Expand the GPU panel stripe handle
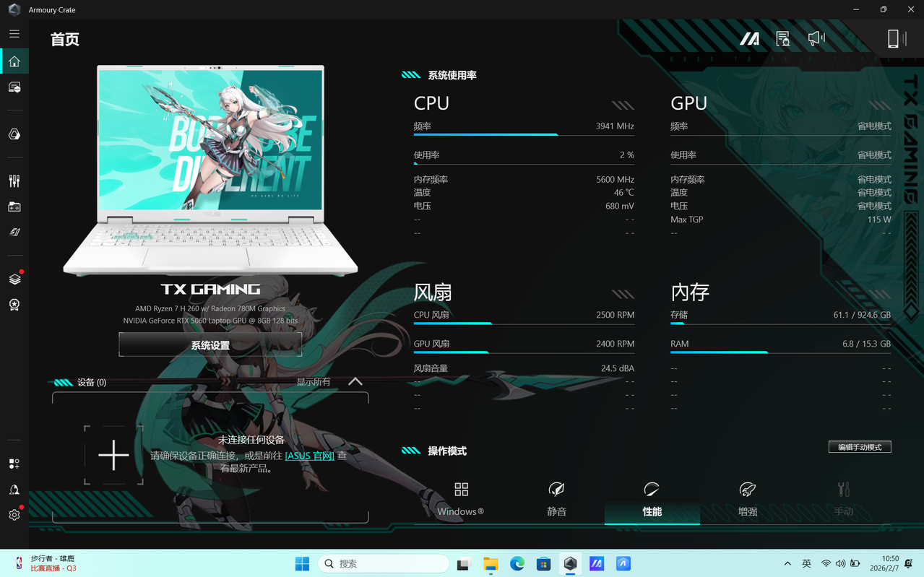The height and width of the screenshot is (577, 924). [879, 105]
